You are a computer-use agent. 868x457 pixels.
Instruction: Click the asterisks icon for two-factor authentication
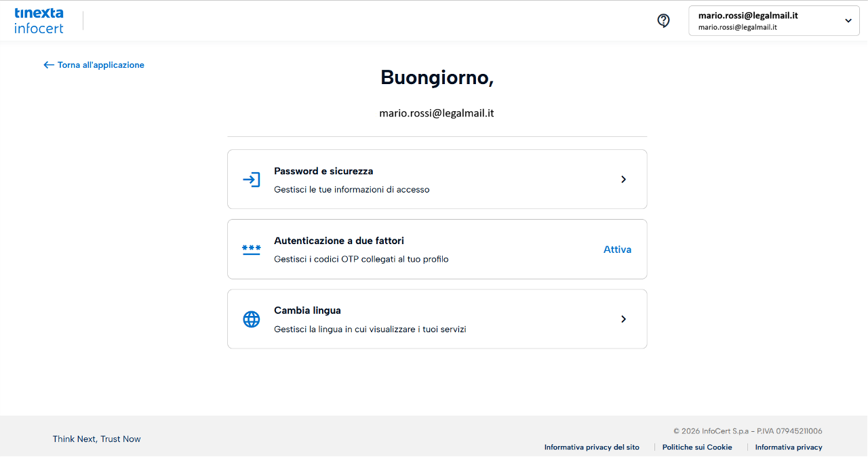[252, 250]
